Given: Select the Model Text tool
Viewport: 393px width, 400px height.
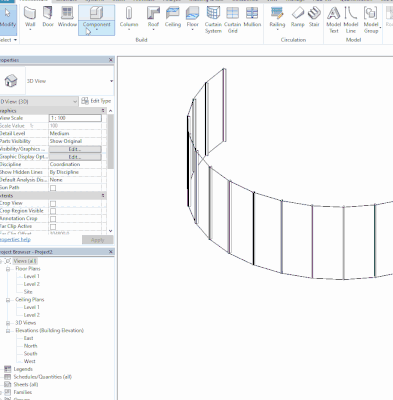Looking at the screenshot, I should (334, 19).
